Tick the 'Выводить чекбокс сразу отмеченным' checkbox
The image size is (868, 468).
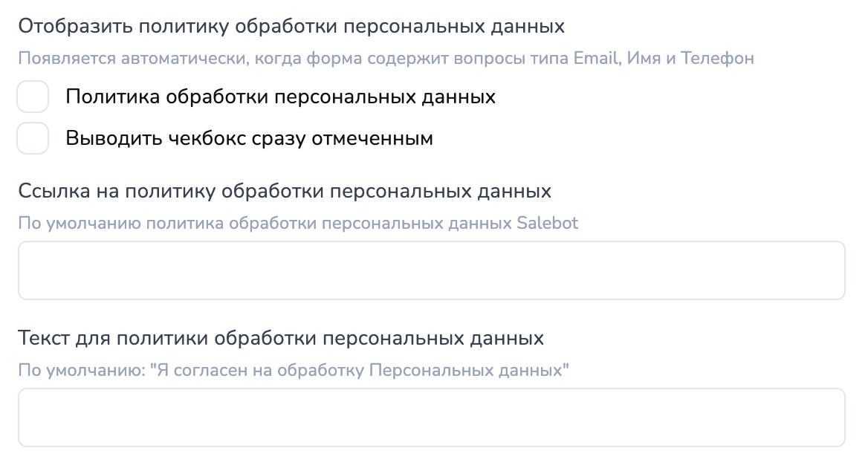(33, 138)
